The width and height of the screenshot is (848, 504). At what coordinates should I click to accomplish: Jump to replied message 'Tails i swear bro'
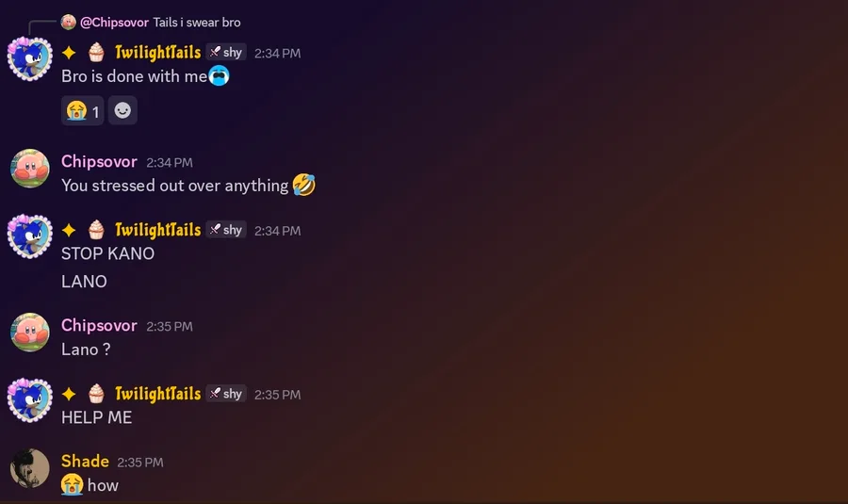[197, 23]
